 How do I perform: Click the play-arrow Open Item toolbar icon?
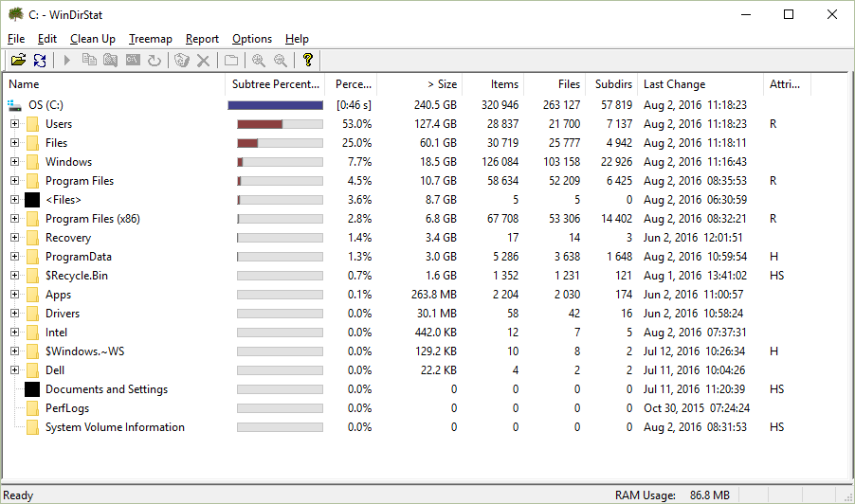67,60
